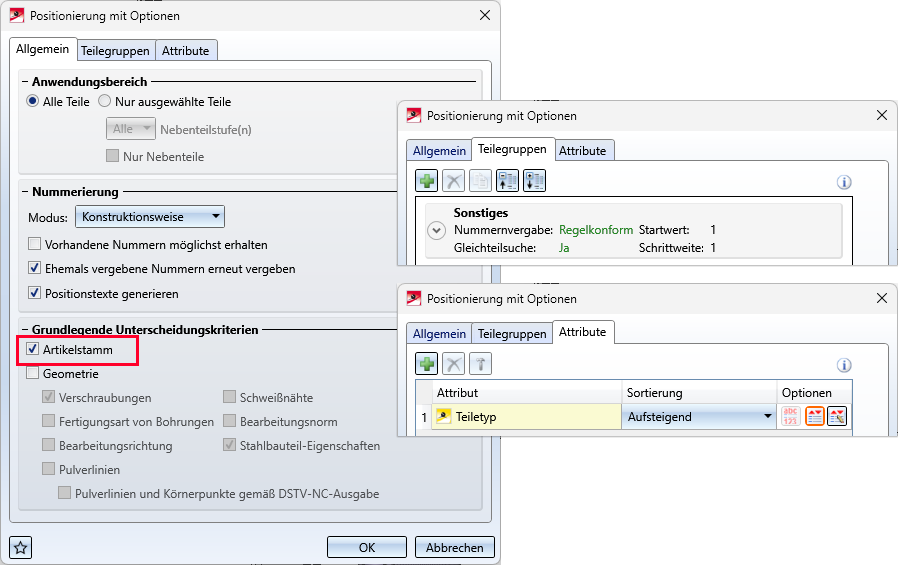The height and width of the screenshot is (565, 898).
Task: Click the OK button
Action: pos(367,547)
